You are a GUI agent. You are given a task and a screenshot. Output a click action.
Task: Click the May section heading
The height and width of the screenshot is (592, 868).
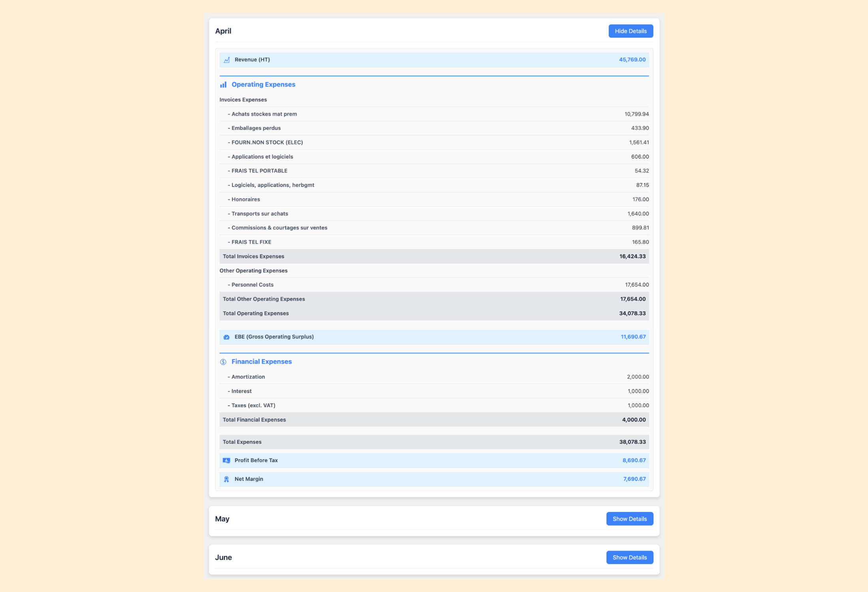point(222,519)
